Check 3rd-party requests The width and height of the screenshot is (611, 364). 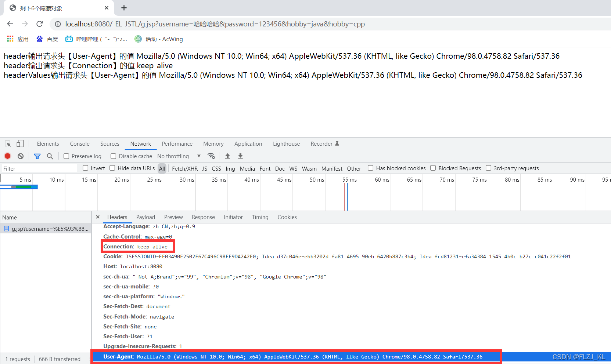click(489, 168)
